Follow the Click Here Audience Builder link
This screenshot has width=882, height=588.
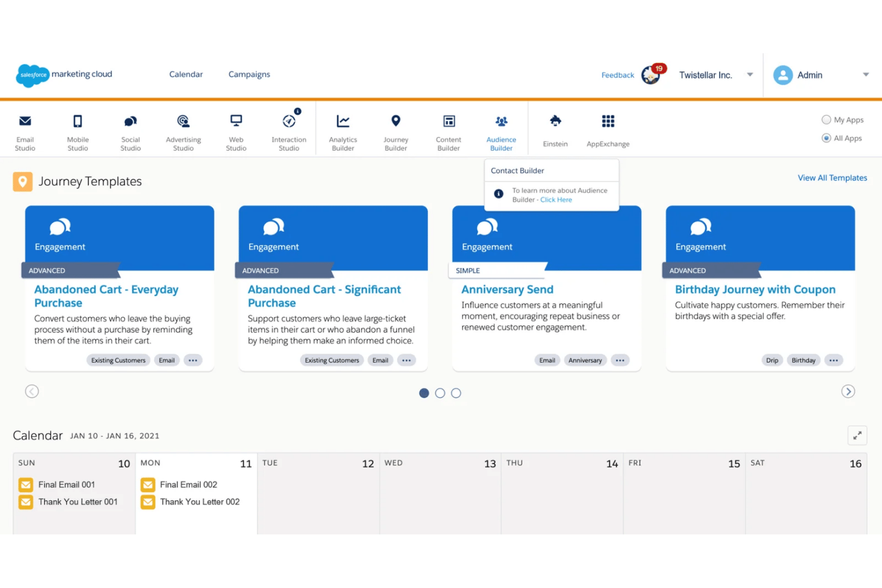tap(556, 200)
